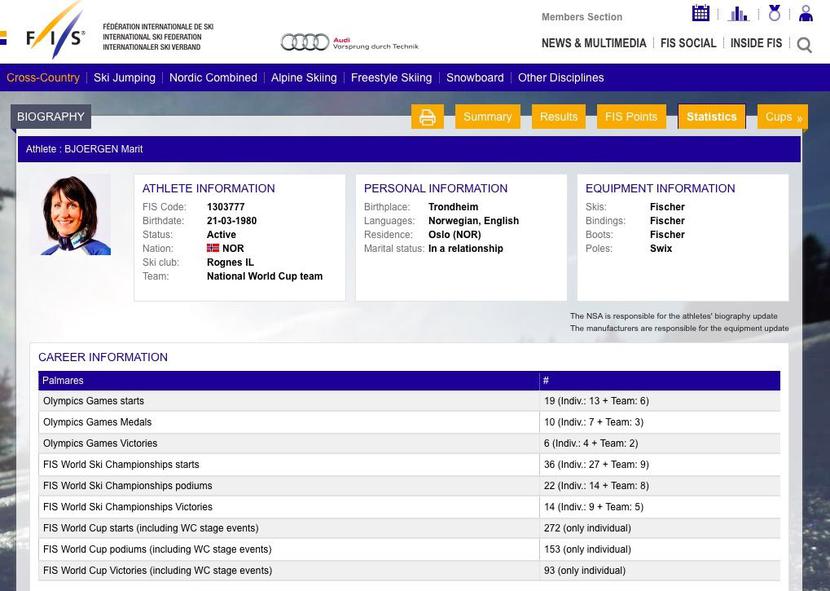Select Alpine Skiing in navigation bar
The image size is (830, 591).
304,78
